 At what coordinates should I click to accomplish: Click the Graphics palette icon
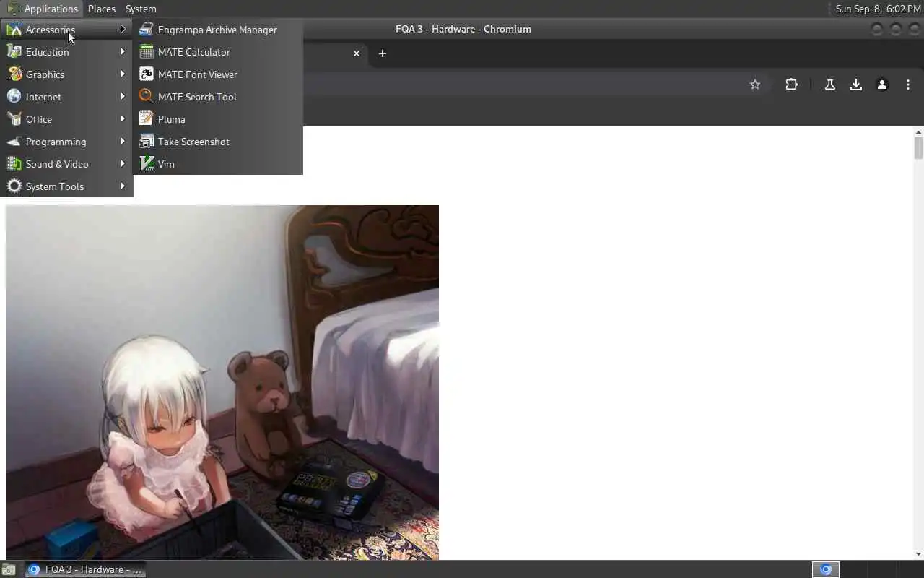(x=14, y=74)
